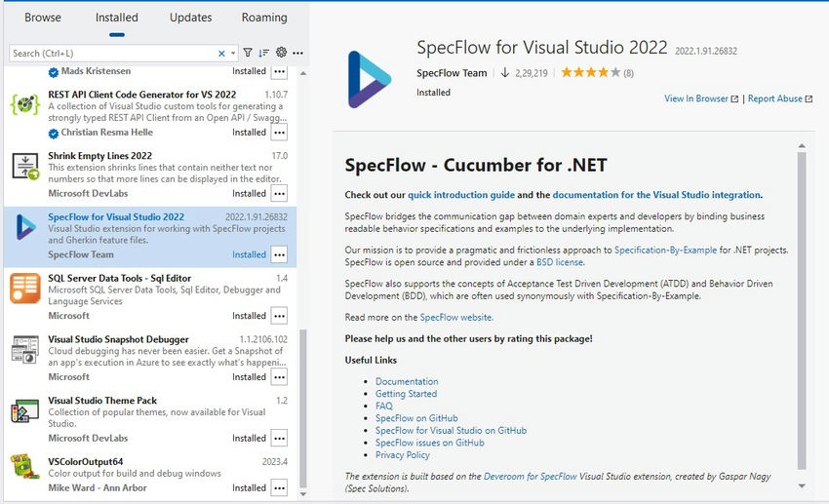Expand the search box history dropdown arrow

point(233,53)
